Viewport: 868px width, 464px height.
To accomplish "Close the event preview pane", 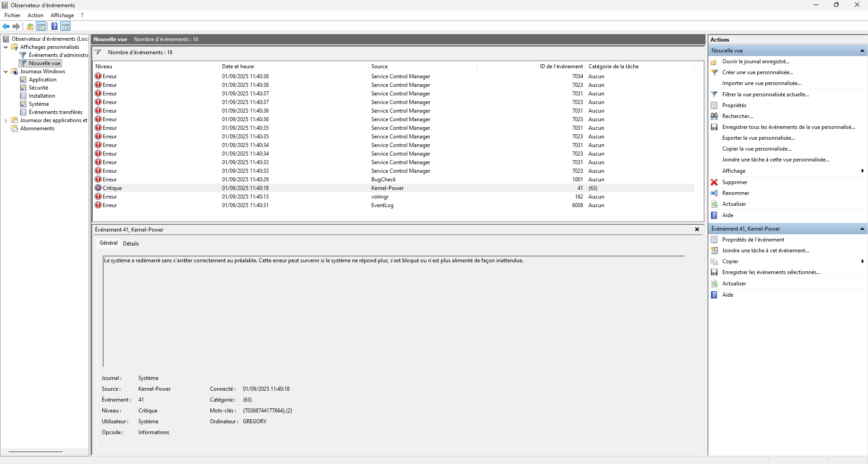I will 697,229.
